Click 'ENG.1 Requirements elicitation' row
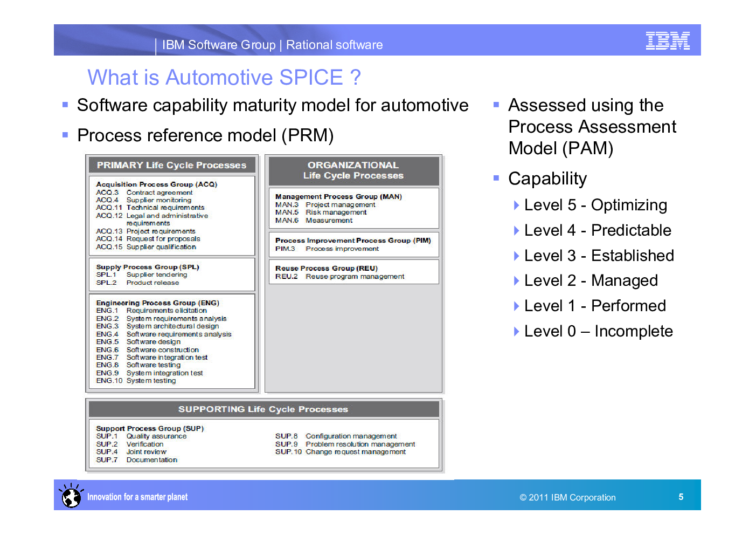Image resolution: width=756 pixels, height=535 pixels. coord(151,311)
